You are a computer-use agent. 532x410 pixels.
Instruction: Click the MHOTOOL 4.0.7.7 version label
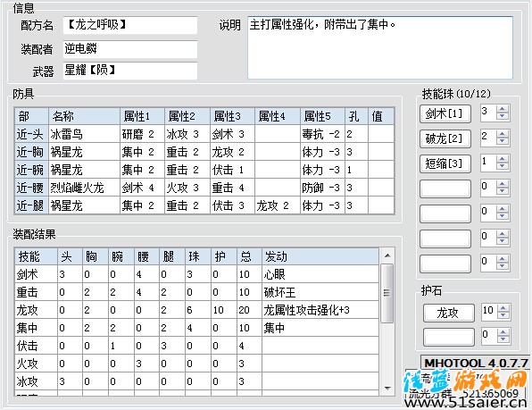[x=476, y=363]
